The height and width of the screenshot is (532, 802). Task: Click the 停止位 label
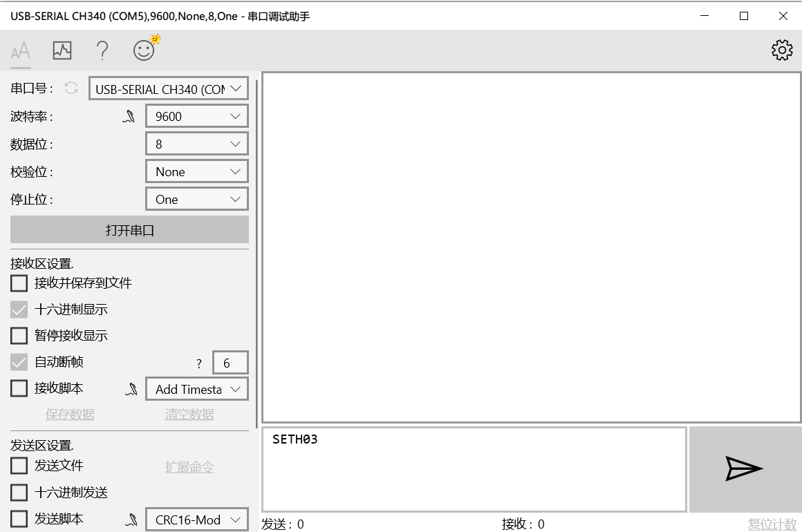[x=32, y=199]
